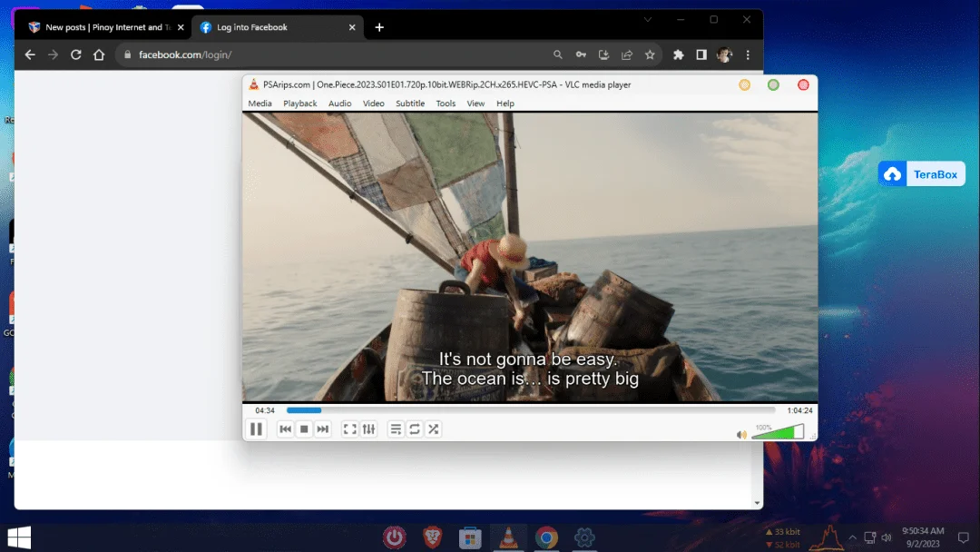Open the Tools menu in VLC
Screen dimensions: 980x552
tap(446, 103)
